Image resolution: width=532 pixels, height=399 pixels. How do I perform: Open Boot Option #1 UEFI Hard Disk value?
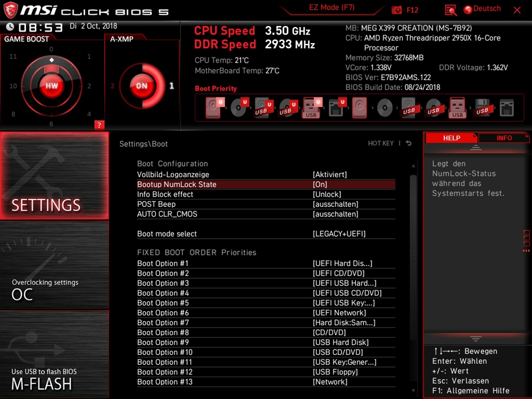click(x=342, y=263)
